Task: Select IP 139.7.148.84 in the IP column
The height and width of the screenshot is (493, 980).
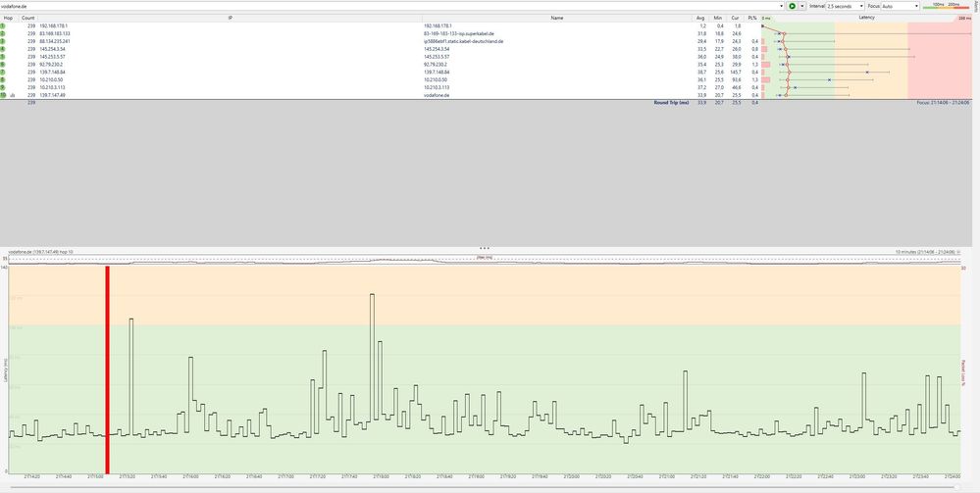Action: pos(52,72)
